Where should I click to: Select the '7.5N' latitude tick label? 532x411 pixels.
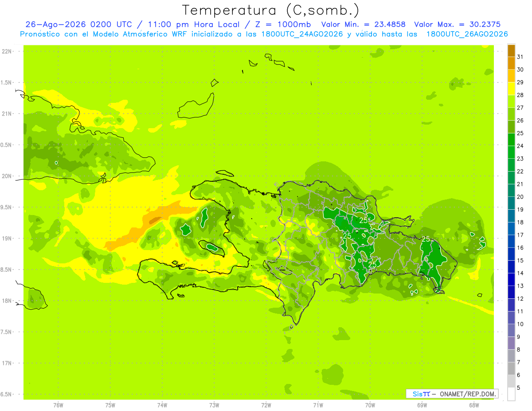[x=7, y=332]
